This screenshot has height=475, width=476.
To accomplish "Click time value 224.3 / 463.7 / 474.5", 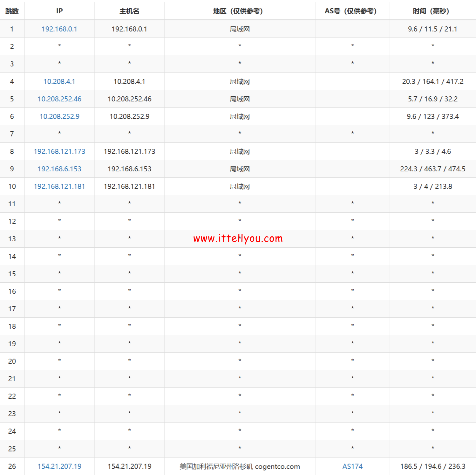I will [433, 169].
